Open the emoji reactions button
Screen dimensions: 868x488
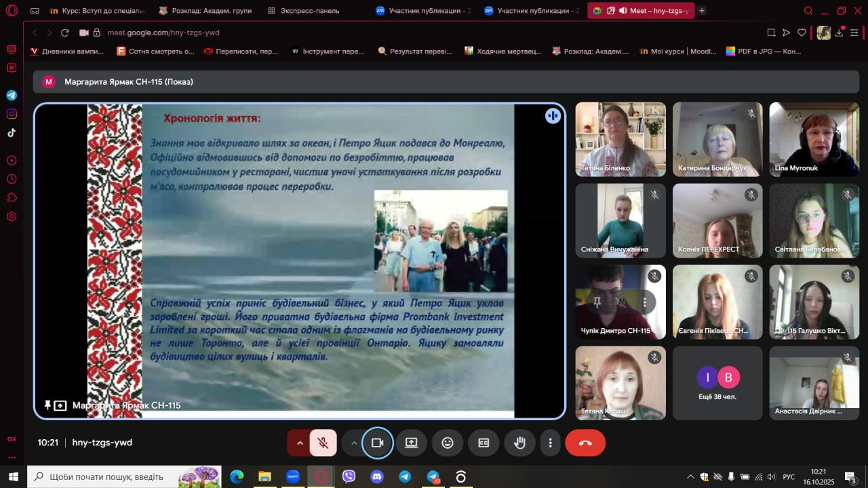click(448, 443)
